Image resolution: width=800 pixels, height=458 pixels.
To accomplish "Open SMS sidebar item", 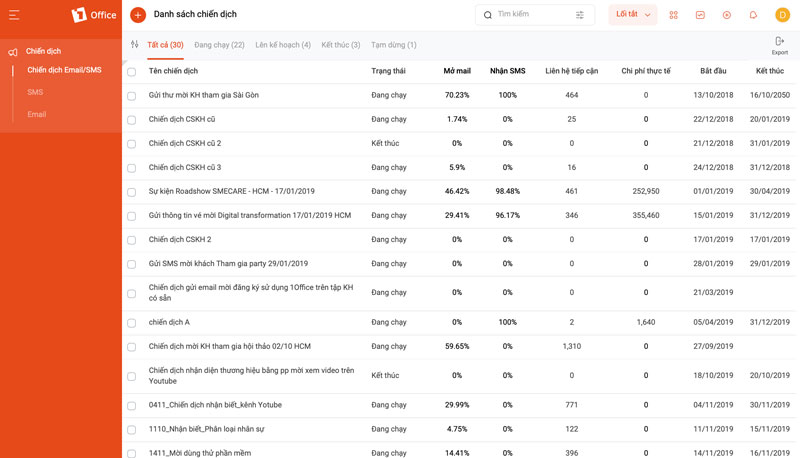I will point(35,92).
